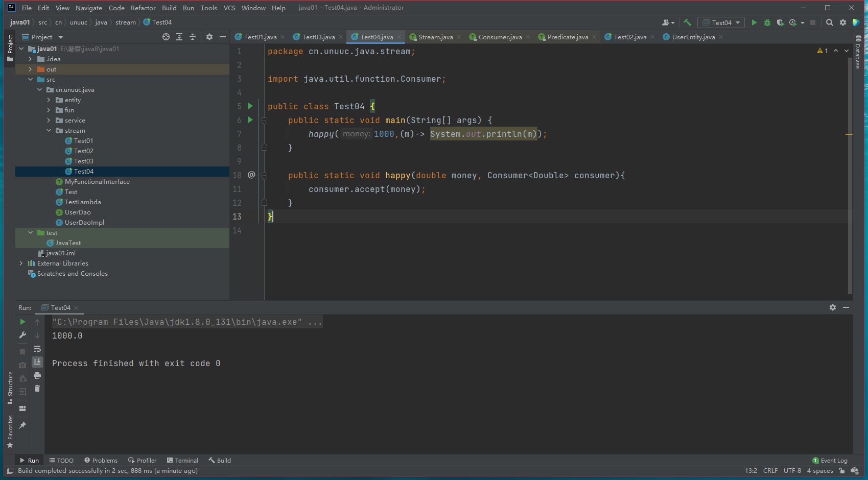Click the gutter run arrow next to class Test04
Screen dimensions: 868x480
(250, 106)
